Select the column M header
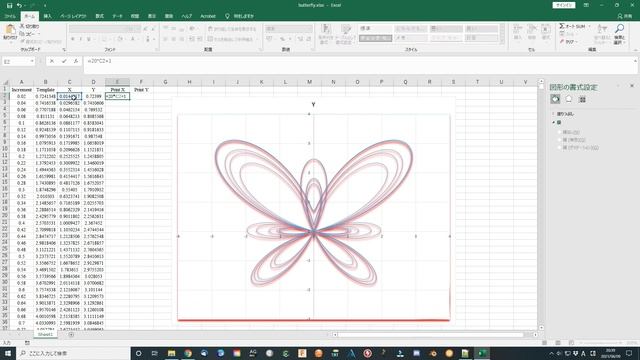 coord(309,82)
